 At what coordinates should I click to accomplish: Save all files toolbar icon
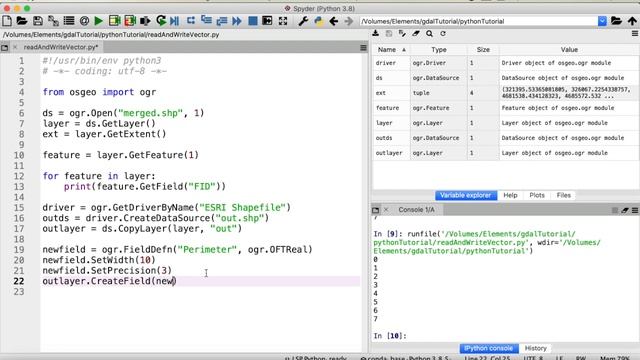click(53, 21)
